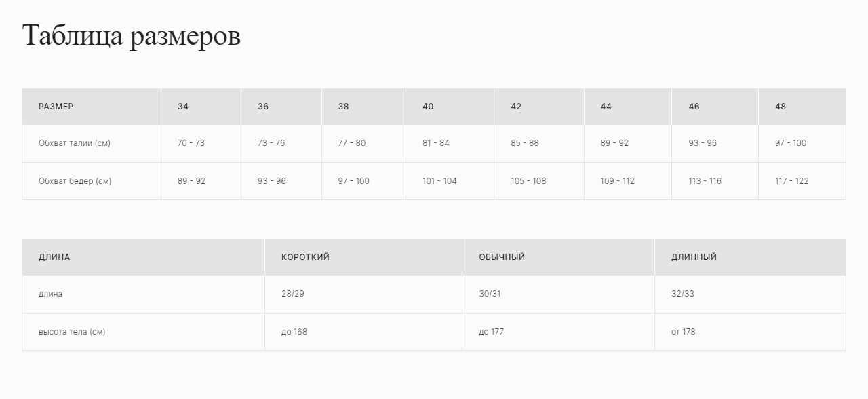Click height value до 168
Screen dimensions: 868x399
pos(294,332)
